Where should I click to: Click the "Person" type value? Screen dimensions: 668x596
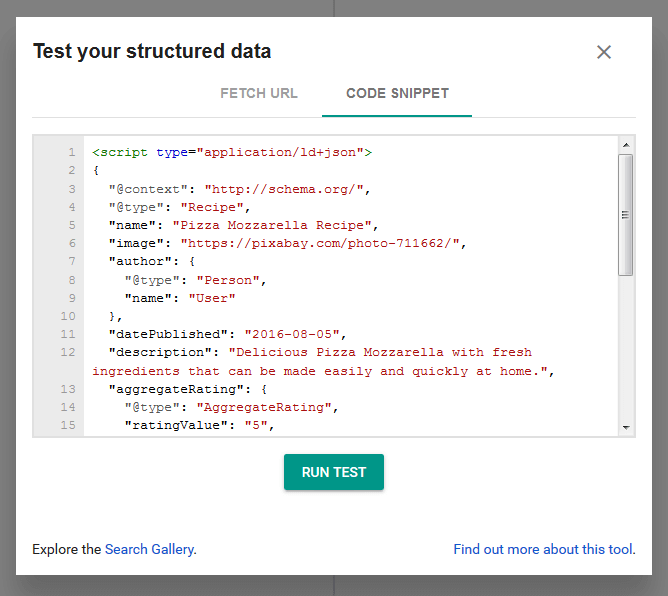point(228,280)
